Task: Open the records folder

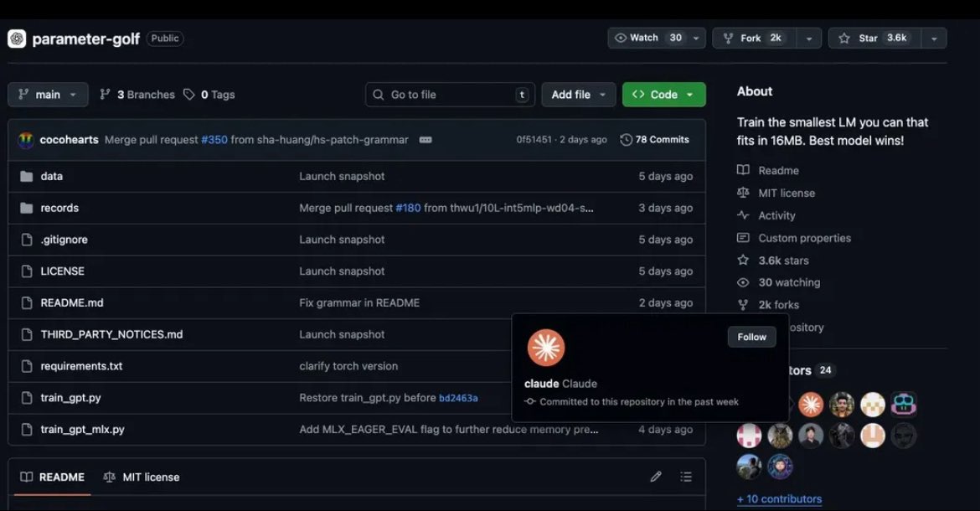Action: 59,208
